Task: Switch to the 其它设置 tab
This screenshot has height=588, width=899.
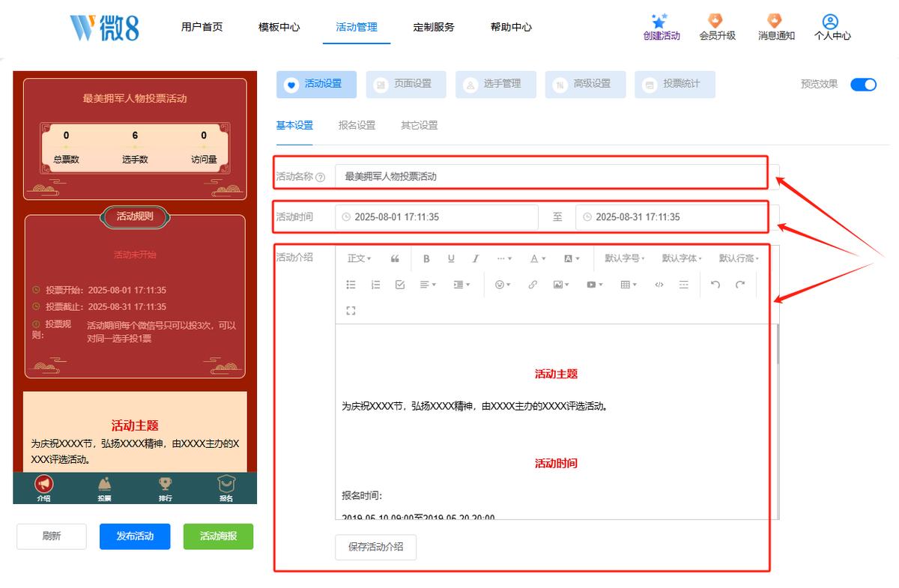Action: (x=419, y=126)
